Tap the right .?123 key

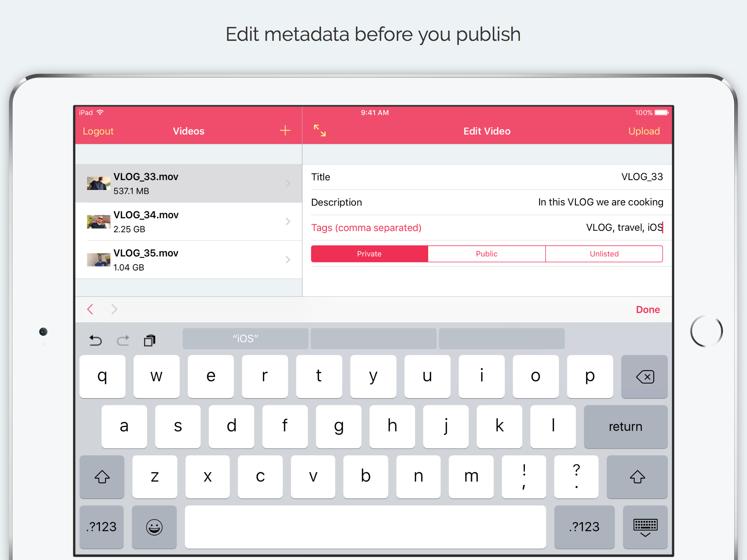coord(584,527)
